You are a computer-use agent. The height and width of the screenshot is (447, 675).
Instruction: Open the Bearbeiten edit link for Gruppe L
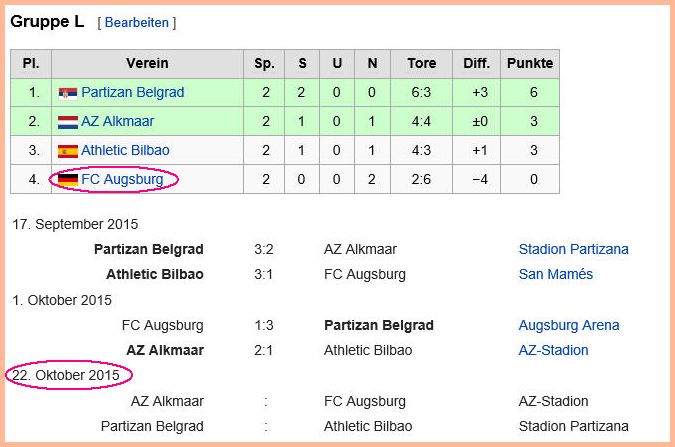[136, 22]
